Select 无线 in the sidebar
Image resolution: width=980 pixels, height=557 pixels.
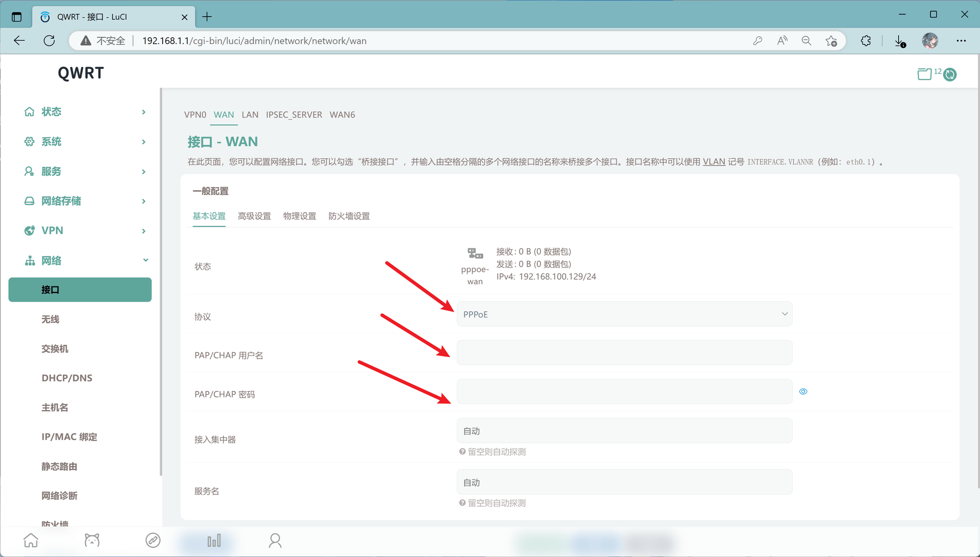[x=49, y=319]
